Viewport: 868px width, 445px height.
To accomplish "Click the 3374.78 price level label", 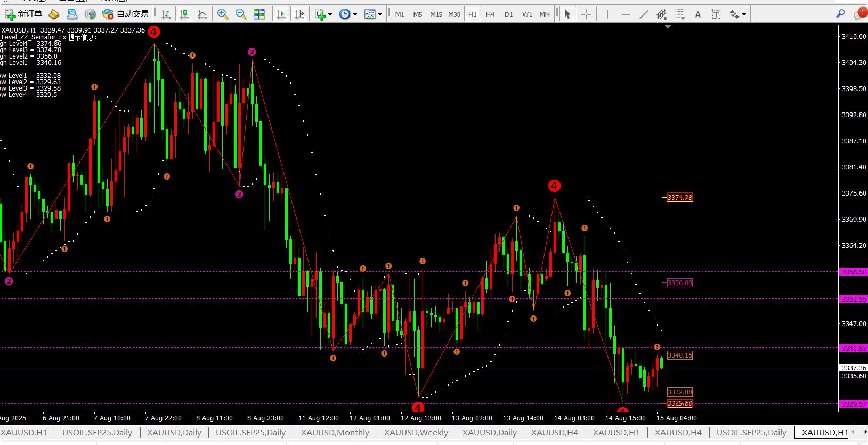I will [679, 198].
